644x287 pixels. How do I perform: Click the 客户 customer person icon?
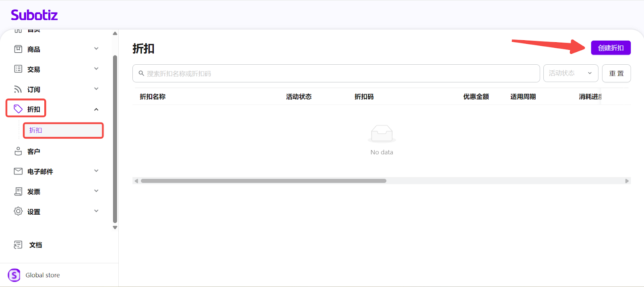coord(18,152)
